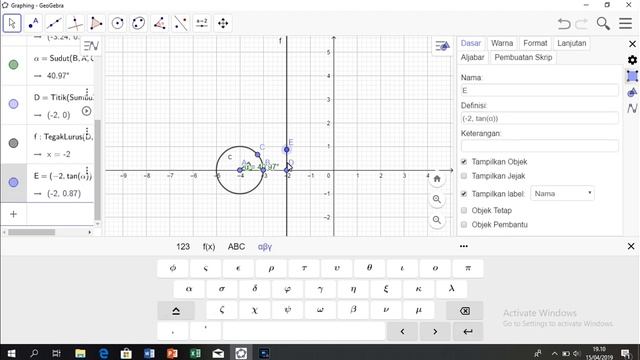Tap the keyboard backspace key
The image size is (640, 360).
click(x=464, y=311)
